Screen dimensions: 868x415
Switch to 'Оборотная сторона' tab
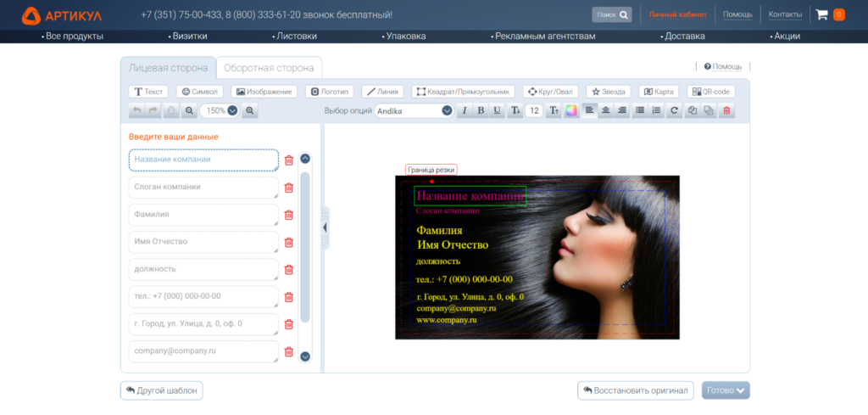point(269,68)
